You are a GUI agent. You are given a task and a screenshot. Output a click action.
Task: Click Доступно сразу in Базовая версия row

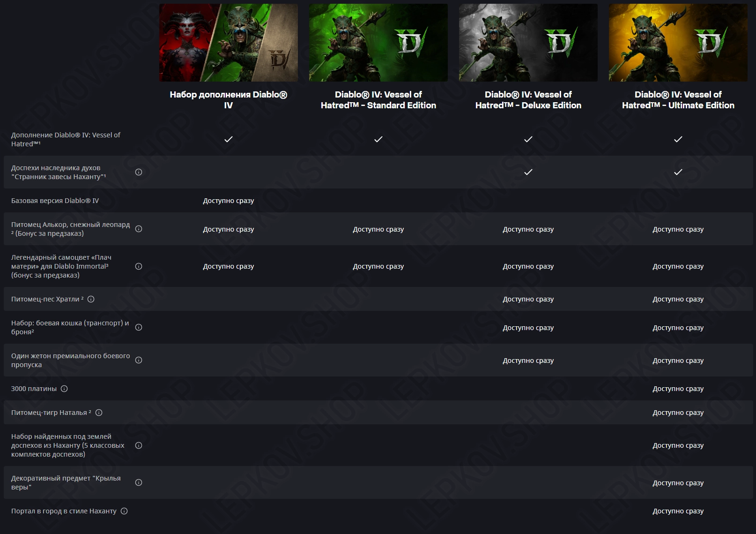tap(229, 201)
